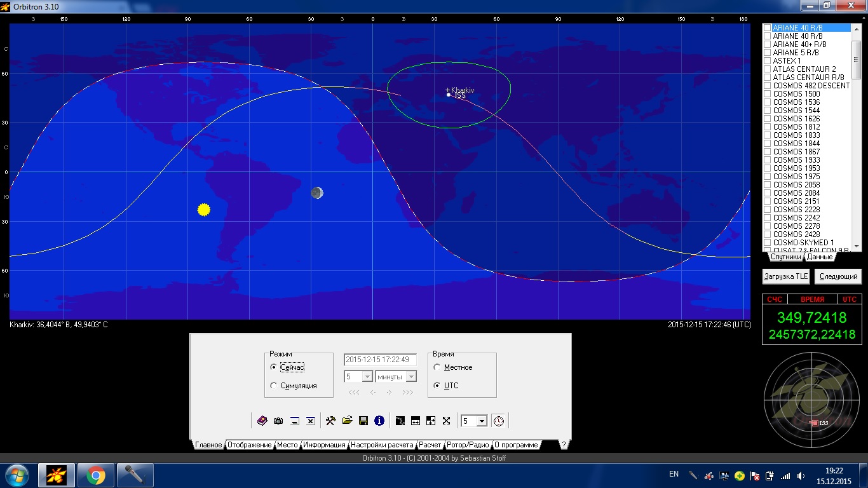Click the toolbar icon left of the crossed arrows
Screen dimensions: 868x488
click(431, 421)
